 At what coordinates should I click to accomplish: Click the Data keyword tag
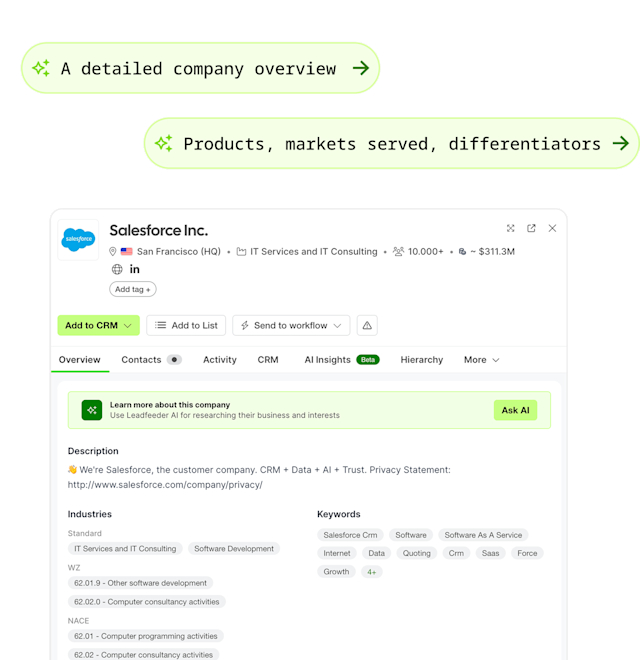tap(376, 553)
